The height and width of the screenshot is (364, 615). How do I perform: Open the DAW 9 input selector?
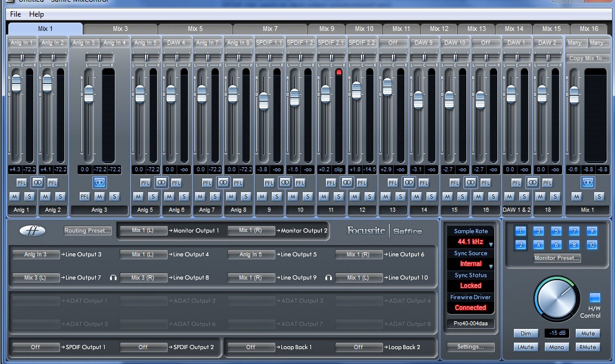coord(423,42)
